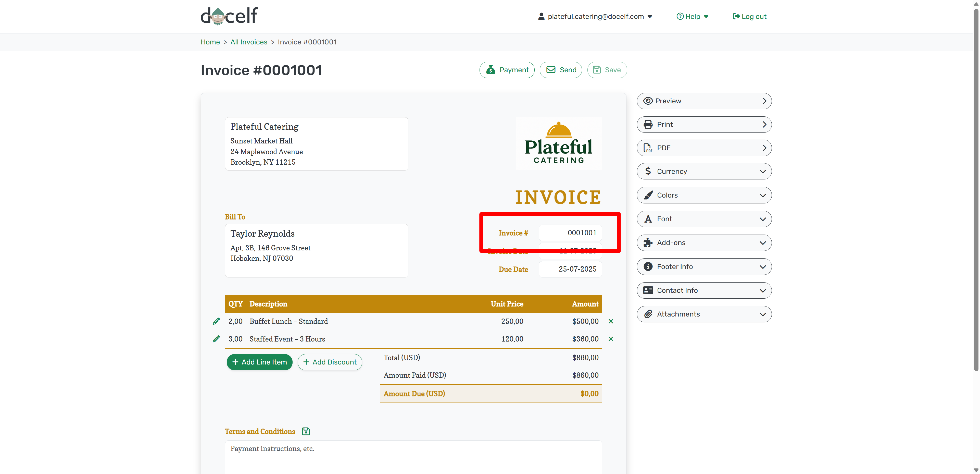
Task: Click the Help question mark icon
Action: [x=680, y=16]
